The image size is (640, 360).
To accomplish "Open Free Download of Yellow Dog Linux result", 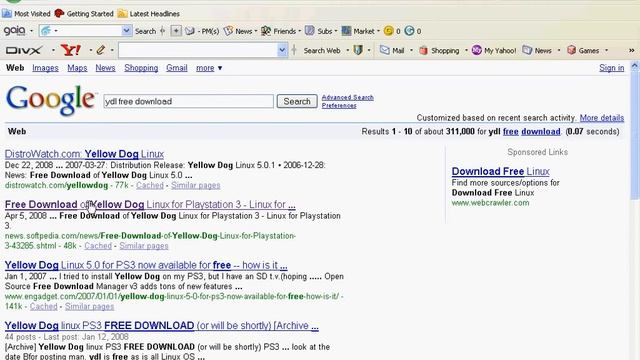I will [150, 204].
